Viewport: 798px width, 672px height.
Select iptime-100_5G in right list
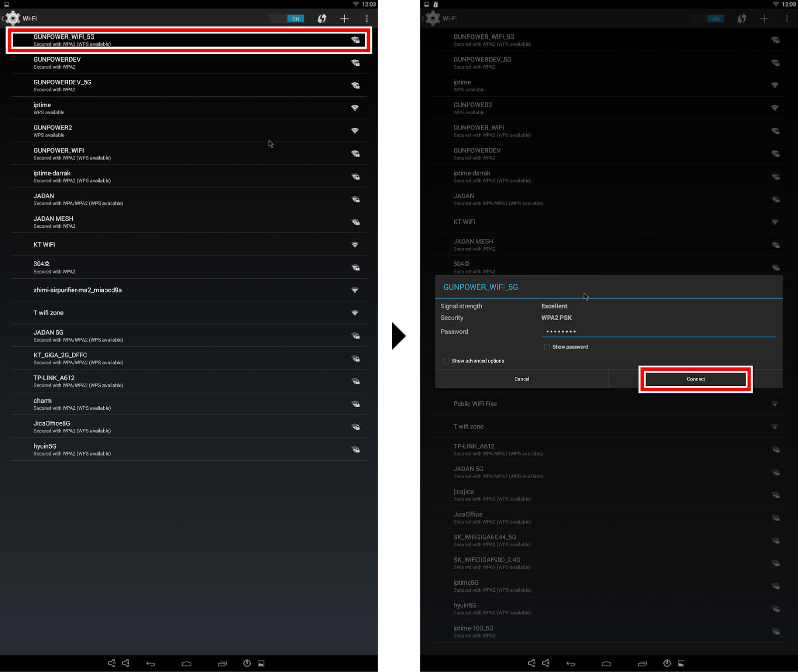(x=608, y=632)
